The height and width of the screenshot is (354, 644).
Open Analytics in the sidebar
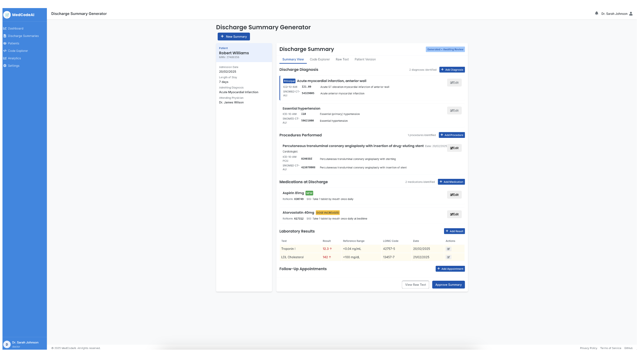[14, 58]
